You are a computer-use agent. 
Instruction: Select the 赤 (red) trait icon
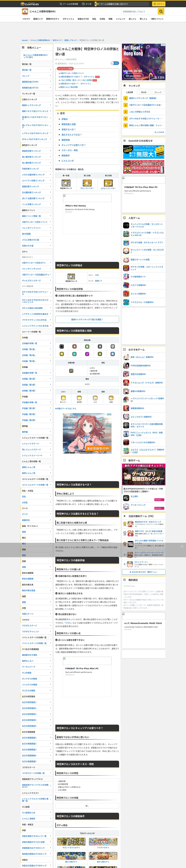coord(74,346)
